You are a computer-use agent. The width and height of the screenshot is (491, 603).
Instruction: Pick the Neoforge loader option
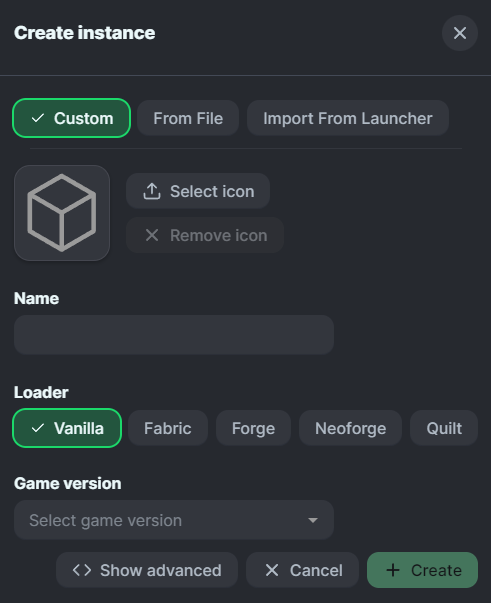click(x=350, y=428)
